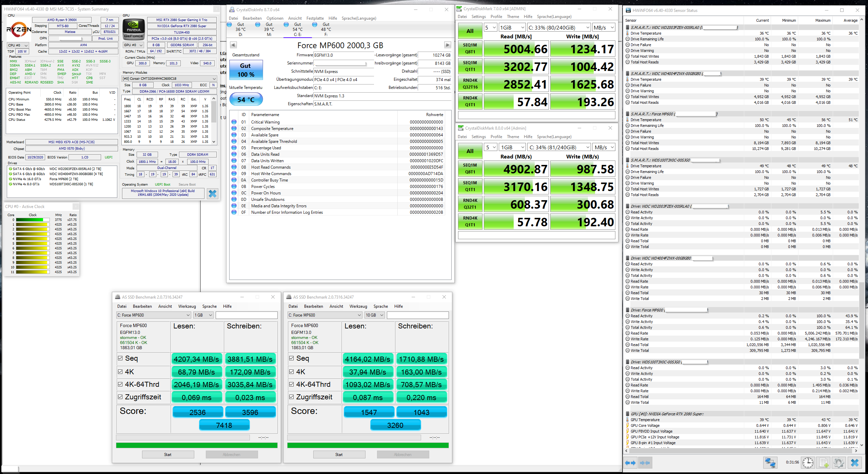Image resolution: width=868 pixels, height=474 pixels.
Task: Click the clock reset-timer icon in HWiNFO Sensor Status
Action: pyautogui.click(x=808, y=463)
